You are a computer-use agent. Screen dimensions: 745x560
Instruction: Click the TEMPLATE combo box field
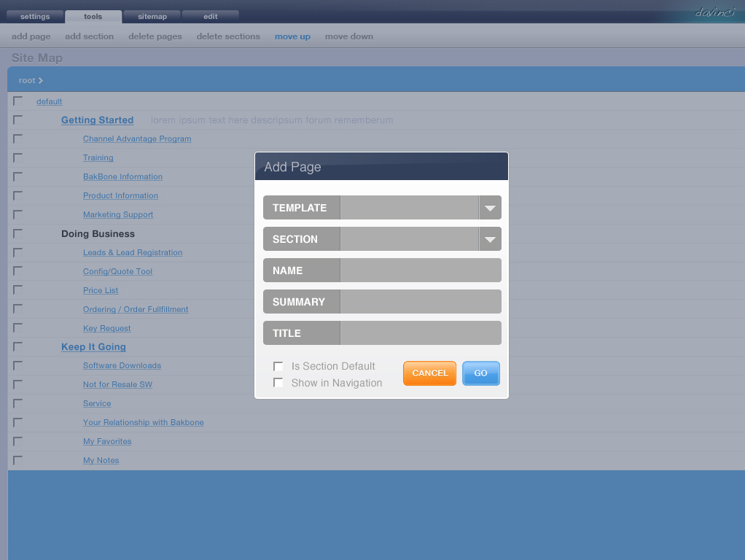coord(409,208)
